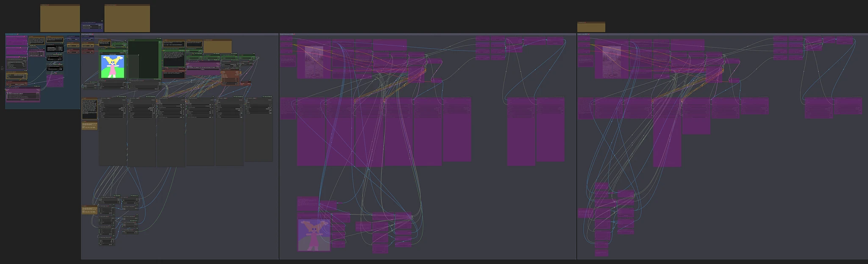This screenshot has height=264, width=868.
Task: Select the second large yellow note at top
Action: click(x=127, y=19)
